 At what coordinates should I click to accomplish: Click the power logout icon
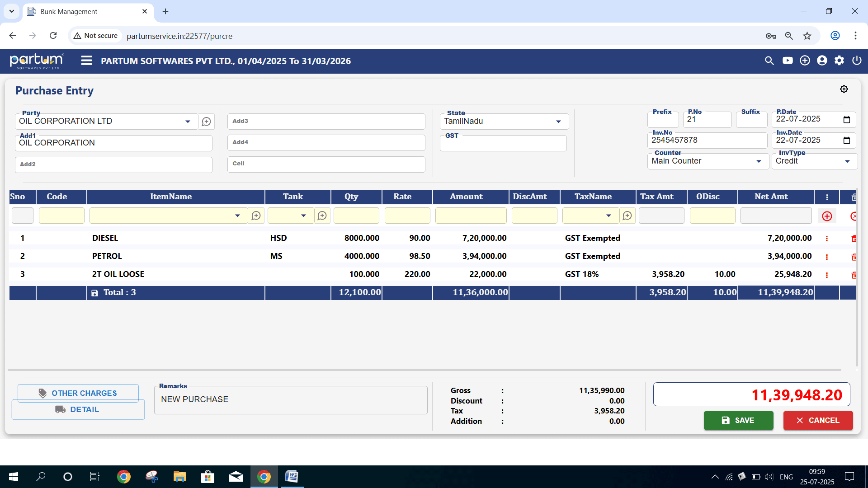[x=857, y=61]
